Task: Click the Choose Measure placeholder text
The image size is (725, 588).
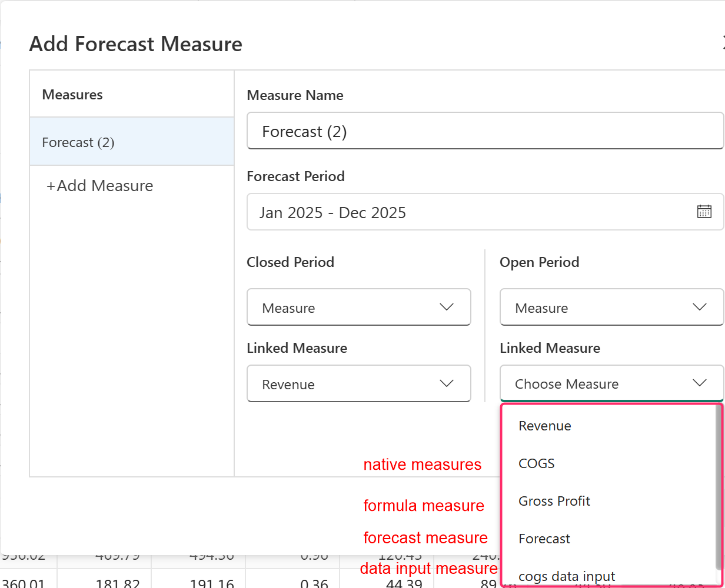Action: [567, 384]
